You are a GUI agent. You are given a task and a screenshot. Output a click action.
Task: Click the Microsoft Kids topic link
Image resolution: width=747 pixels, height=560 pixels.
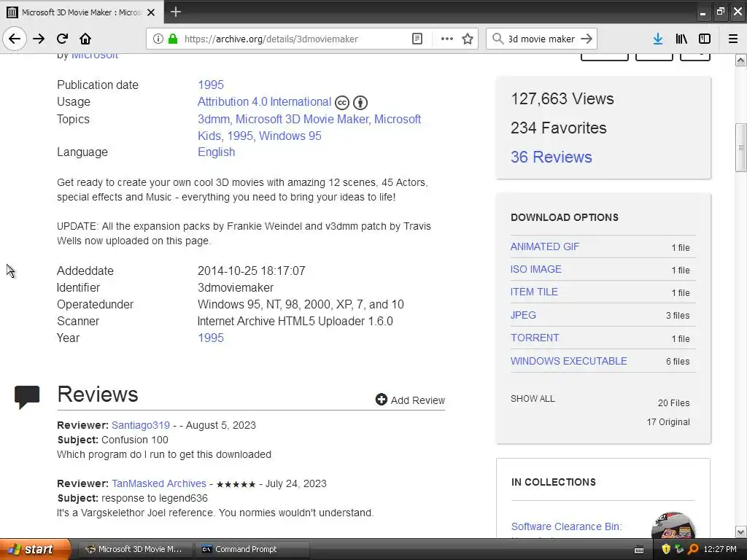309,127
